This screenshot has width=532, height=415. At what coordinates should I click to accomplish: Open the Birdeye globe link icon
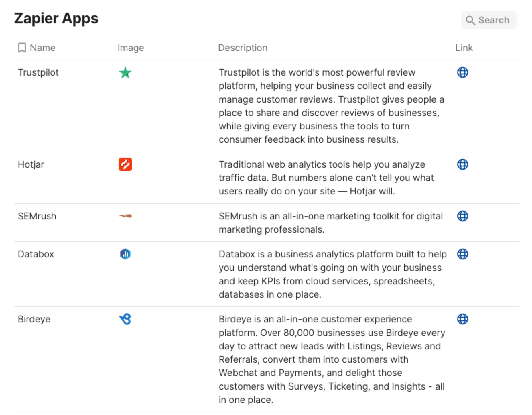coord(462,319)
